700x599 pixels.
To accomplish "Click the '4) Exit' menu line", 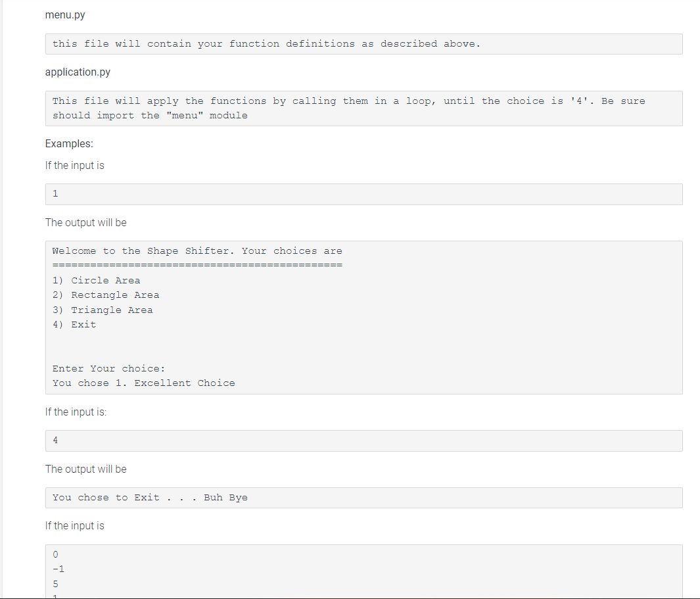I will (74, 324).
